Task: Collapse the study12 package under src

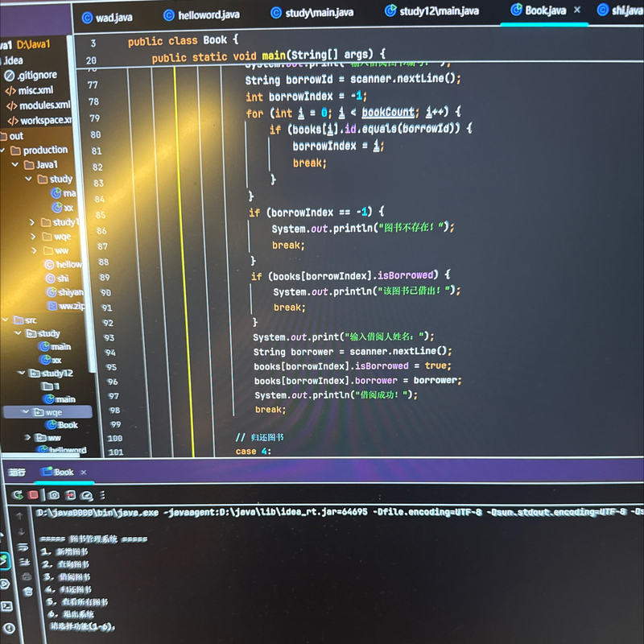Action: click(22, 373)
